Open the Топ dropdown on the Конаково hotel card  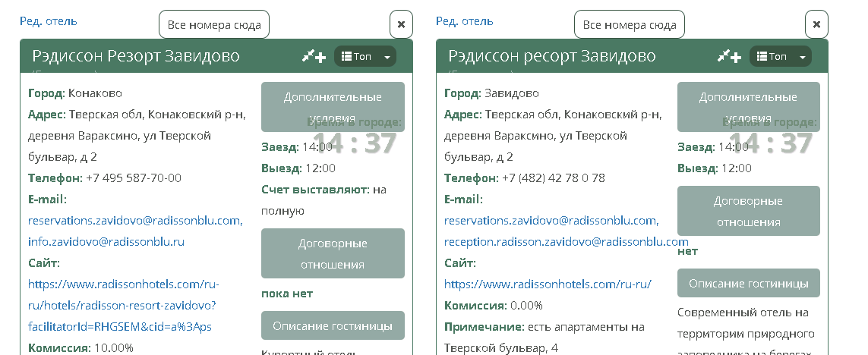(365, 57)
